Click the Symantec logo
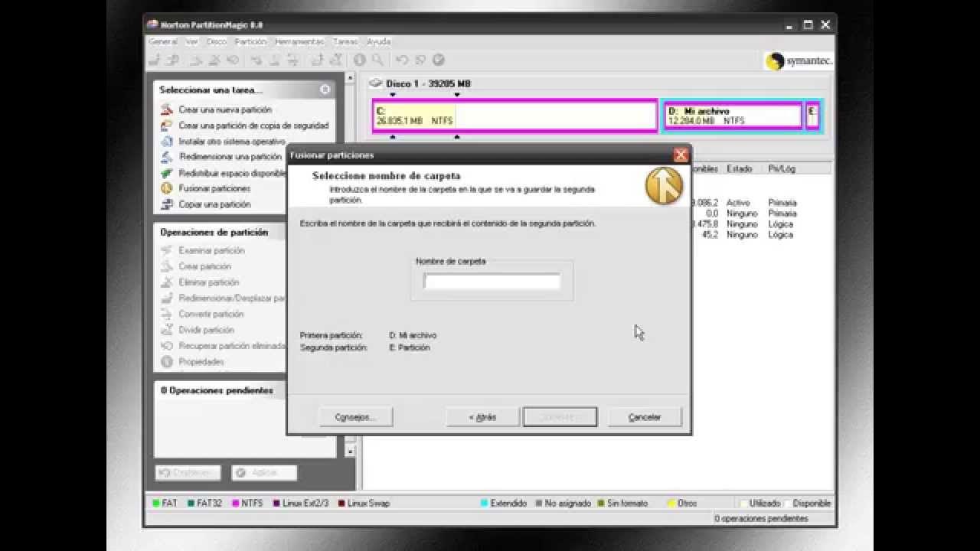This screenshot has width=980, height=551. pos(799,61)
